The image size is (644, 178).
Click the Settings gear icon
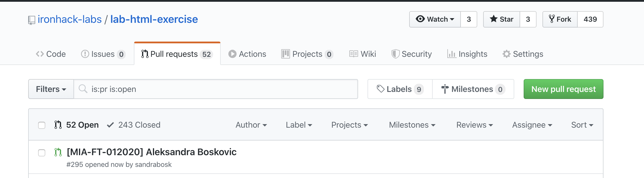(506, 54)
